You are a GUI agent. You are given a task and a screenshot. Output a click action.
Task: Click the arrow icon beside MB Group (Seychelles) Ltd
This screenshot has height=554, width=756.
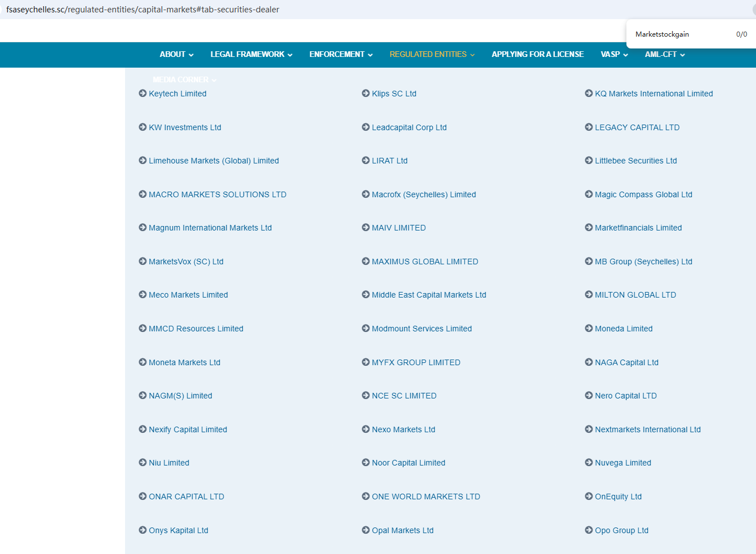[589, 262]
